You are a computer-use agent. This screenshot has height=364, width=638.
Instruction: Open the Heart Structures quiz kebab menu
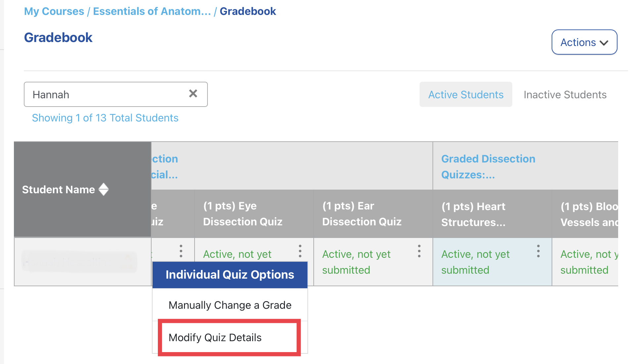[538, 251]
